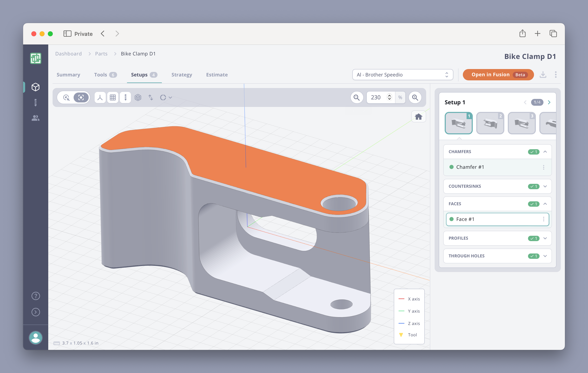Select setup thumbnail number 2
588x373 pixels.
tap(490, 123)
